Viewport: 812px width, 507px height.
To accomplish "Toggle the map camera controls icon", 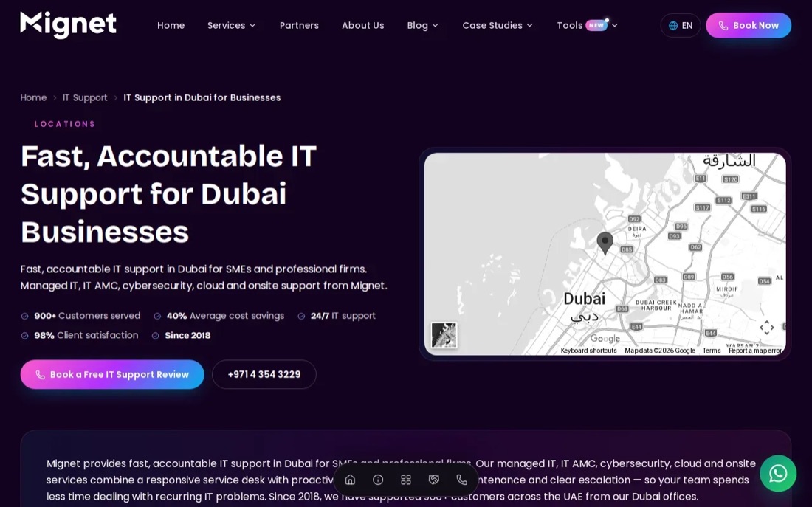I will [x=766, y=327].
